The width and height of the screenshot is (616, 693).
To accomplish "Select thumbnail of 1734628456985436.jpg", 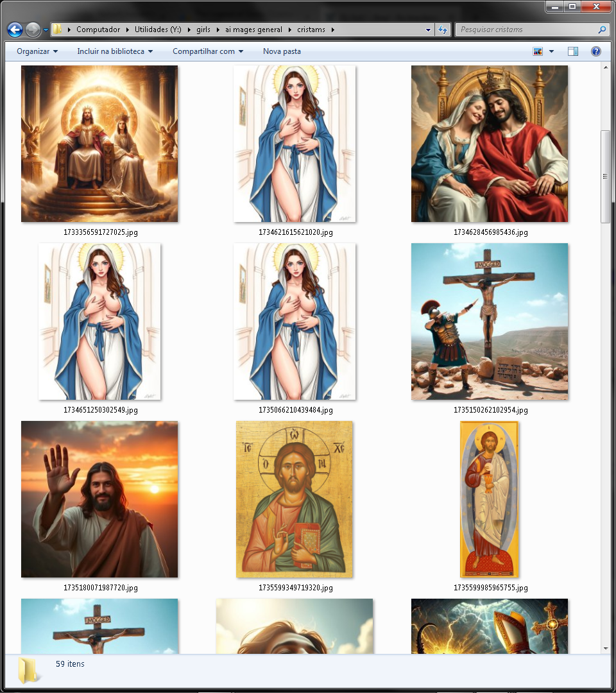I will (x=490, y=144).
